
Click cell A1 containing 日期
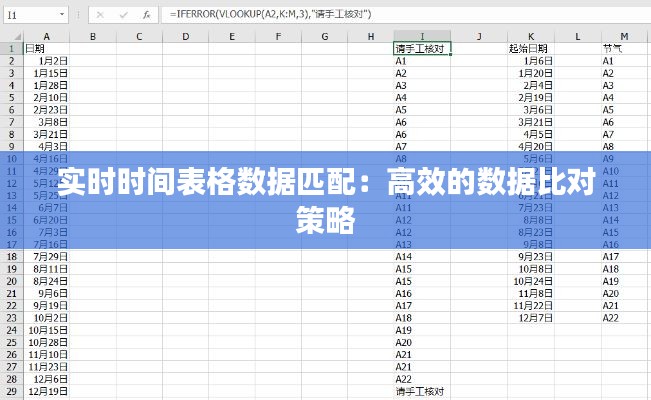(x=47, y=48)
